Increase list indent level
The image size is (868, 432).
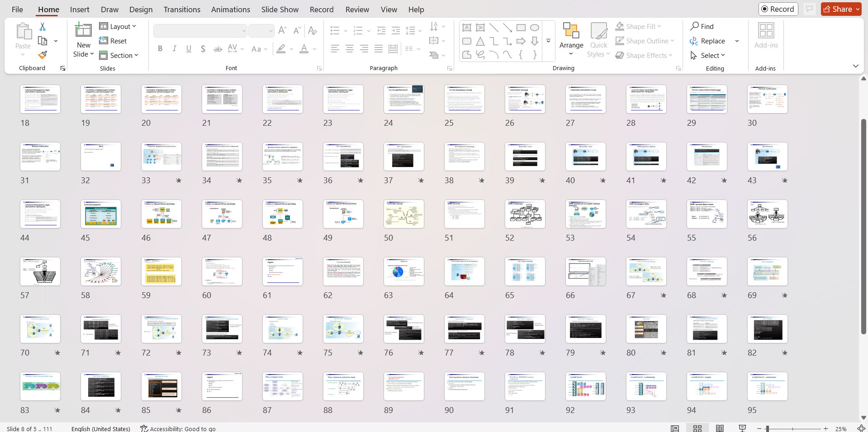point(396,30)
